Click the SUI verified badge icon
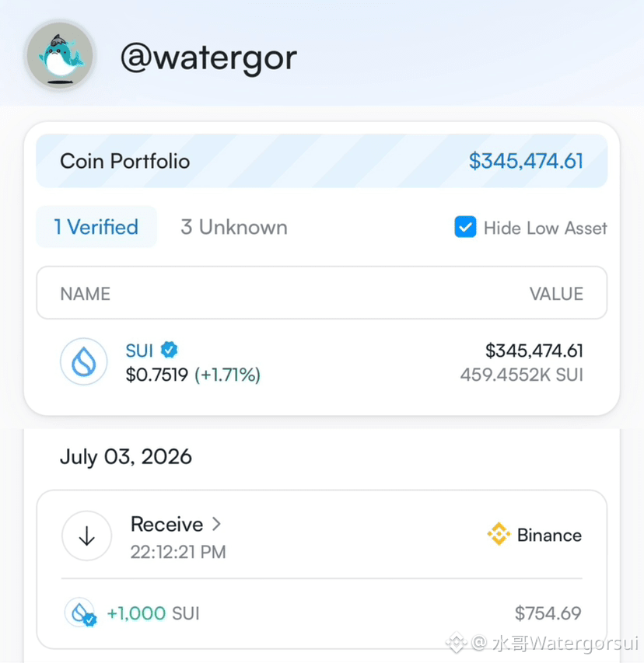The image size is (644, 663). (x=170, y=350)
